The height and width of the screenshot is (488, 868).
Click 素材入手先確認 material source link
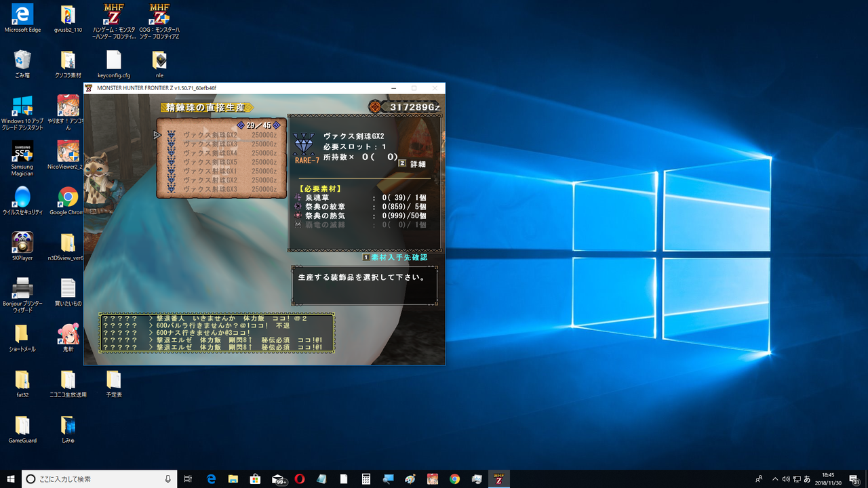395,258
